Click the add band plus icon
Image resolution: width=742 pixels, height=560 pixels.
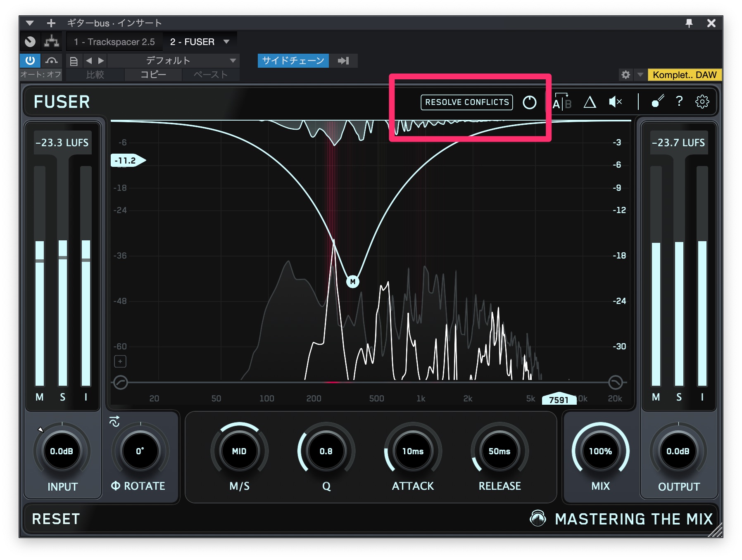point(120,361)
